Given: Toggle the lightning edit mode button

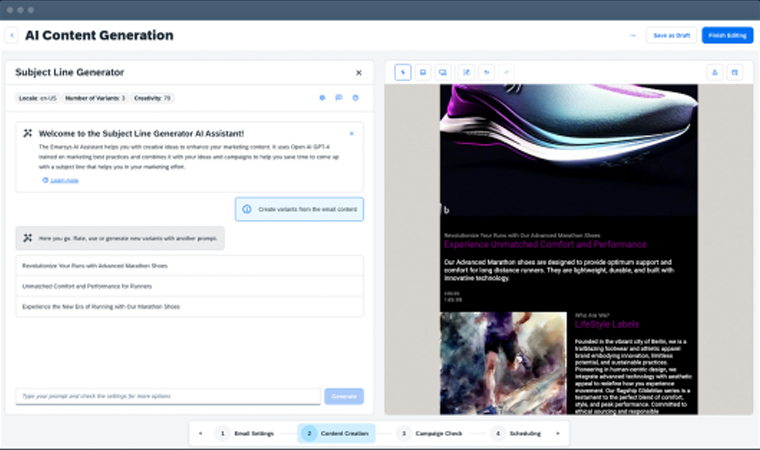Looking at the screenshot, I should (x=402, y=72).
